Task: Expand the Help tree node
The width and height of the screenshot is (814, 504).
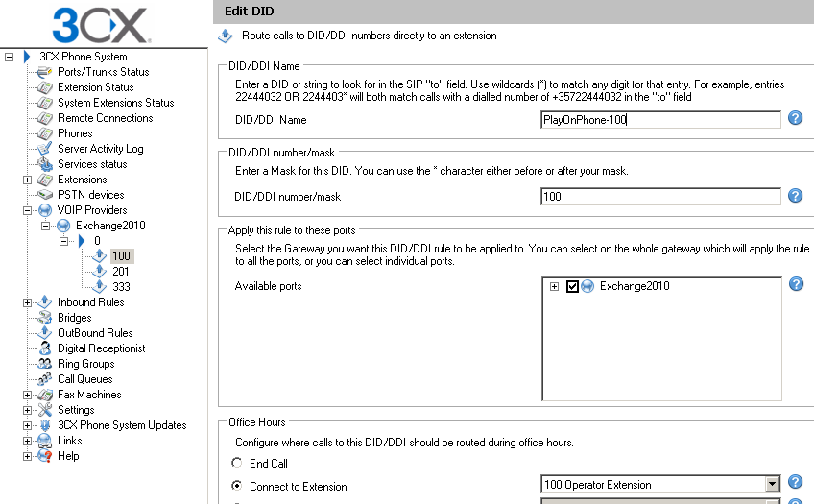Action: (x=27, y=456)
